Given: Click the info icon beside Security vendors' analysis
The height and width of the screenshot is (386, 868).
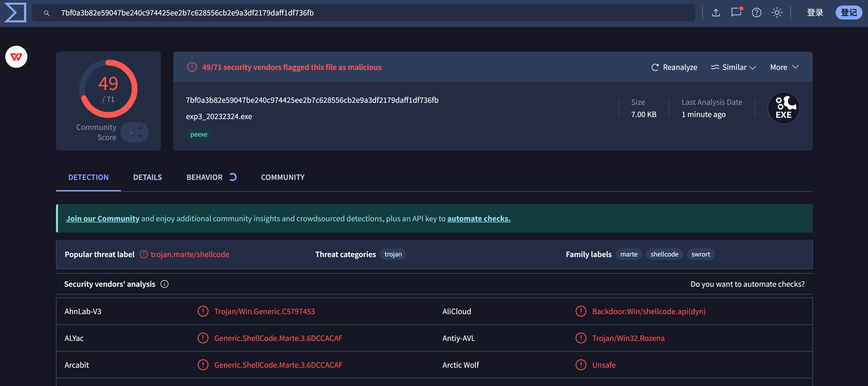Looking at the screenshot, I should pos(164,284).
